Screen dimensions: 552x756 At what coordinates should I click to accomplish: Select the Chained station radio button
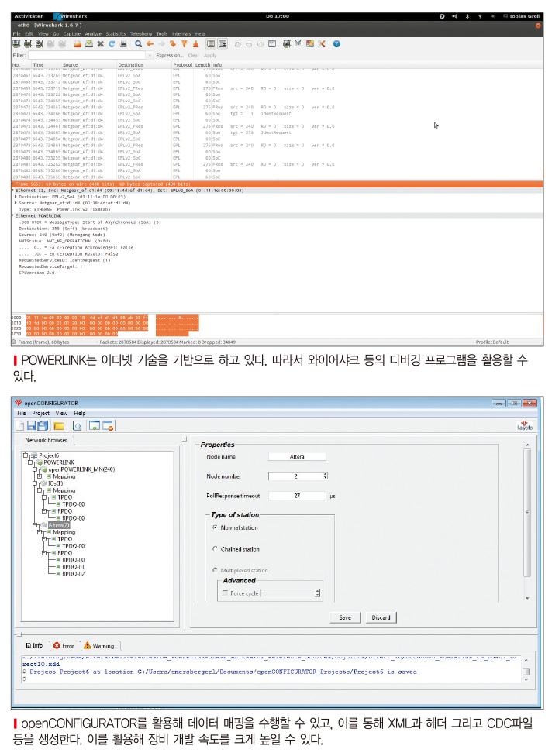[216, 548]
